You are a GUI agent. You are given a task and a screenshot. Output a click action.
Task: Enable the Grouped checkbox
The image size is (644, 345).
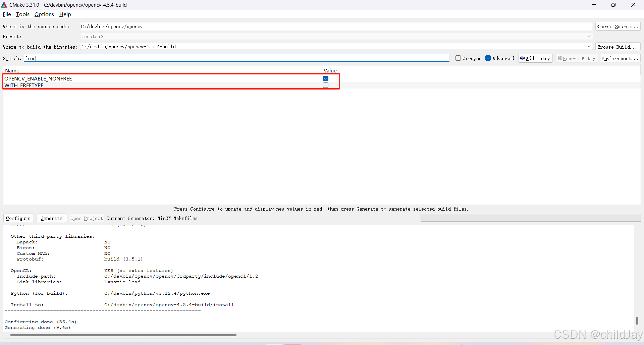coord(458,58)
